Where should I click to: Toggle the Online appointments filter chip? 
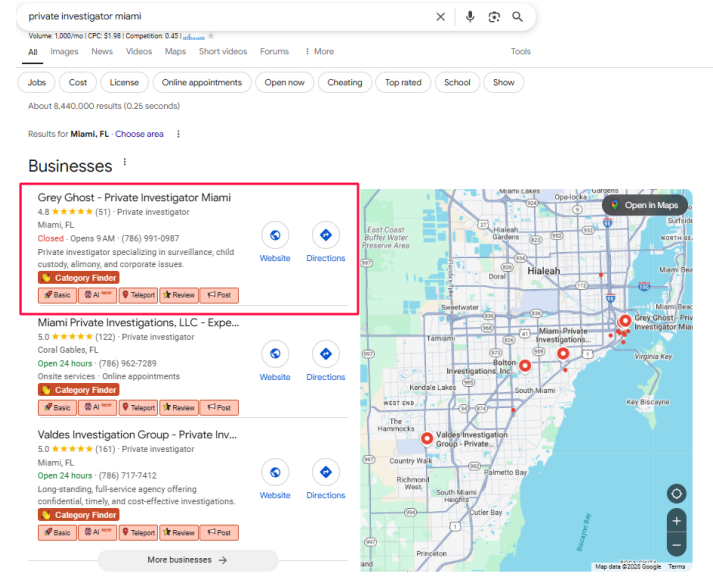click(202, 83)
